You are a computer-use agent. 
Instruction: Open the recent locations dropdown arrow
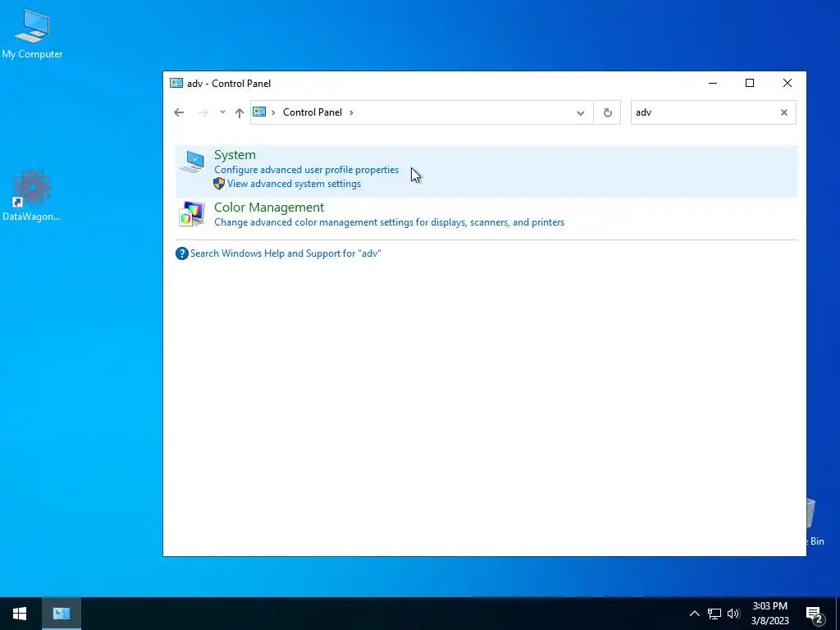click(222, 112)
